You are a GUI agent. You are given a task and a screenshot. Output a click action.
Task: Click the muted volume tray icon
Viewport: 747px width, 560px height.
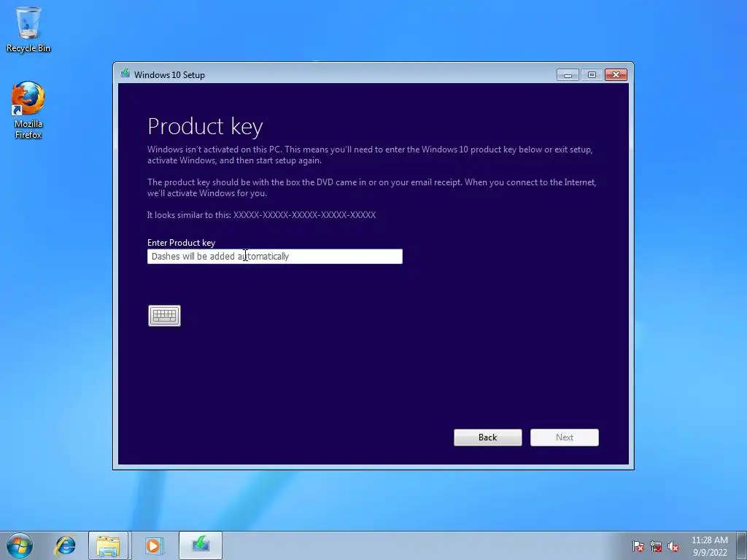coord(673,546)
